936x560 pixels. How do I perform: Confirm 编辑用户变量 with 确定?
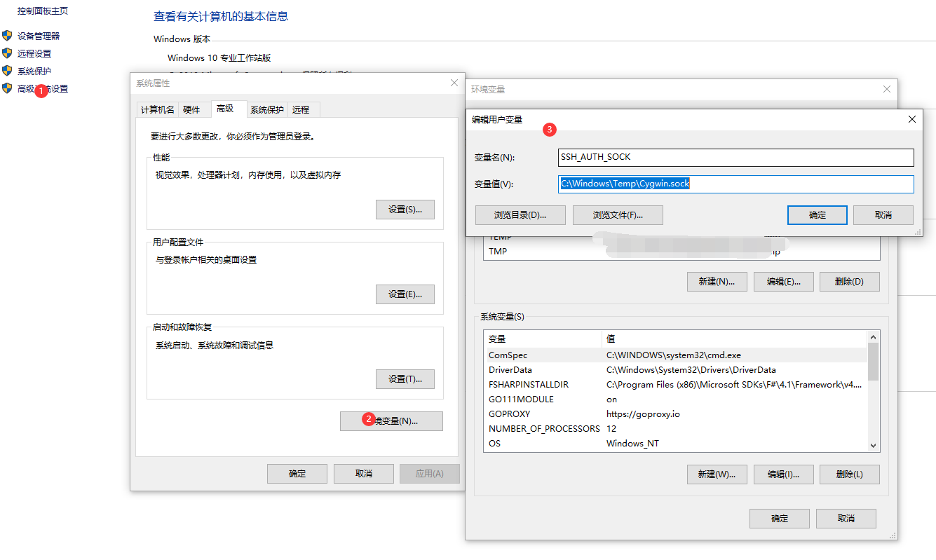click(x=818, y=215)
